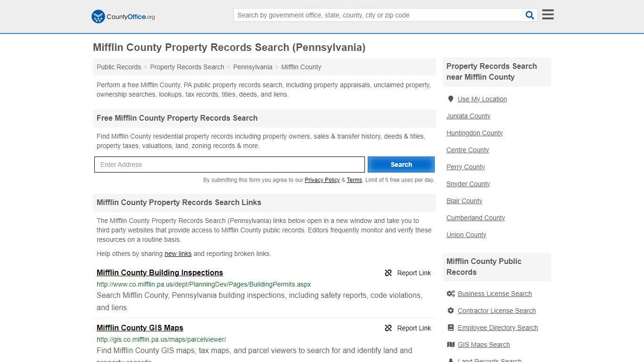Open the CountyOffice.org logo homepage
The width and height of the screenshot is (644, 362).
coord(123,16)
